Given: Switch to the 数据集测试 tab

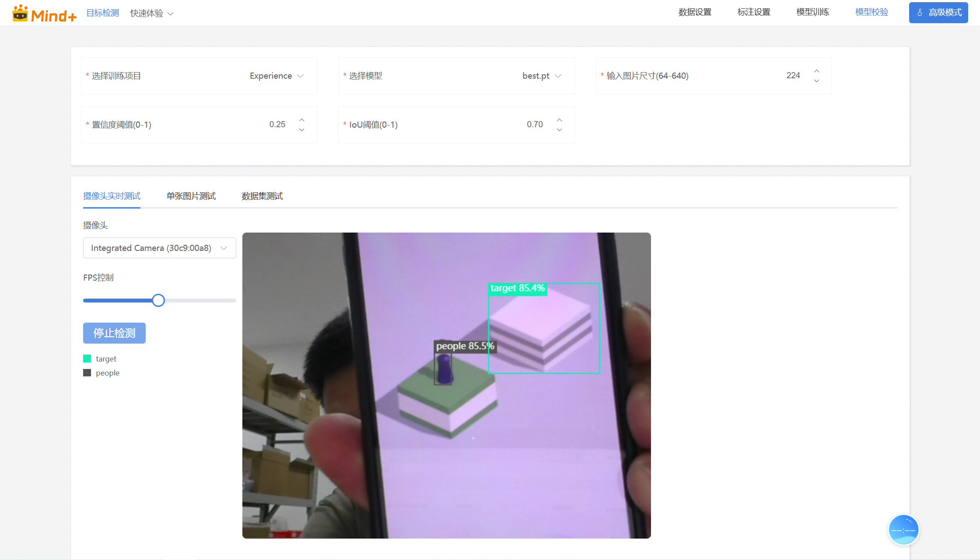Looking at the screenshot, I should click(x=262, y=196).
